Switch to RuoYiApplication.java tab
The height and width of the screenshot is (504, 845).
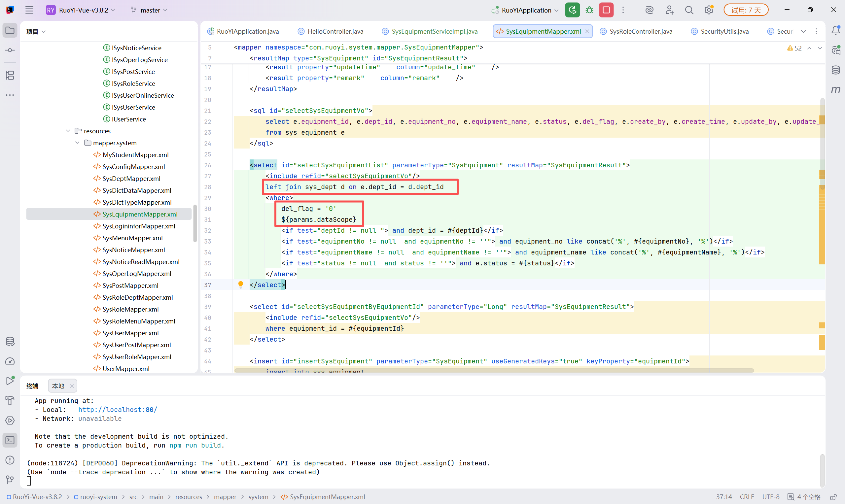[x=243, y=31]
